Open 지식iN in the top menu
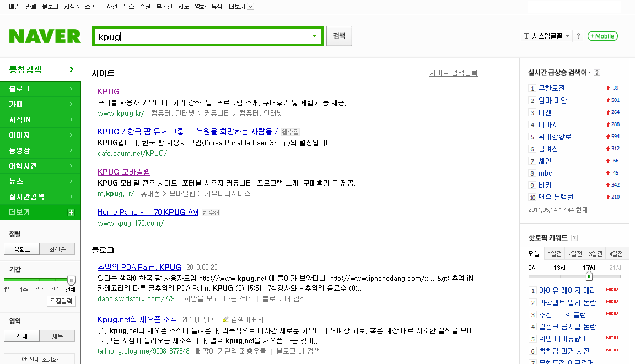The width and height of the screenshot is (635, 364). point(72,7)
